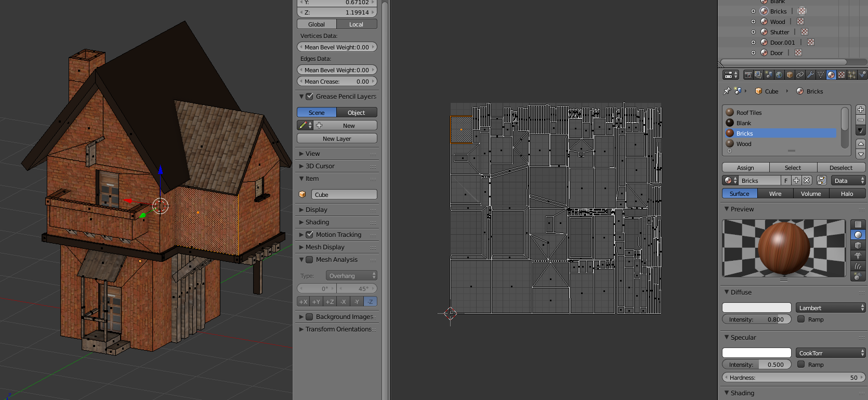This screenshot has width=868, height=400.
Task: Open the World properties tab (globe icon)
Action: pyautogui.click(x=779, y=75)
